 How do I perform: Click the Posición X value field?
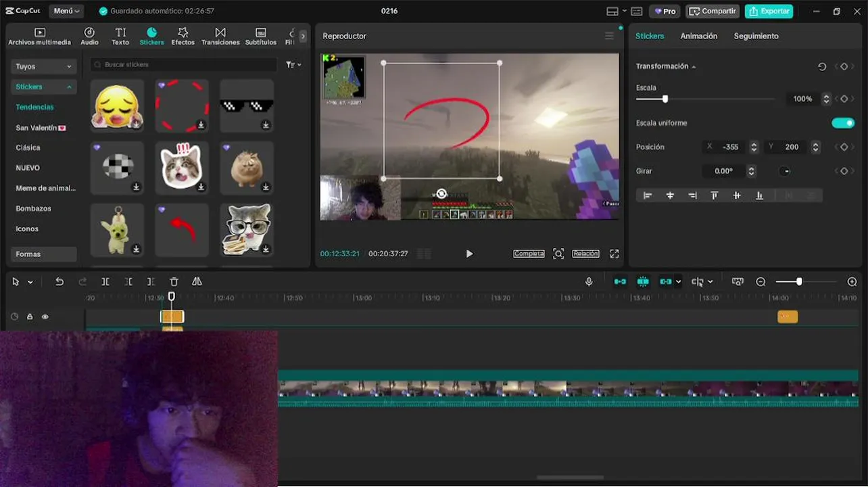coord(731,147)
